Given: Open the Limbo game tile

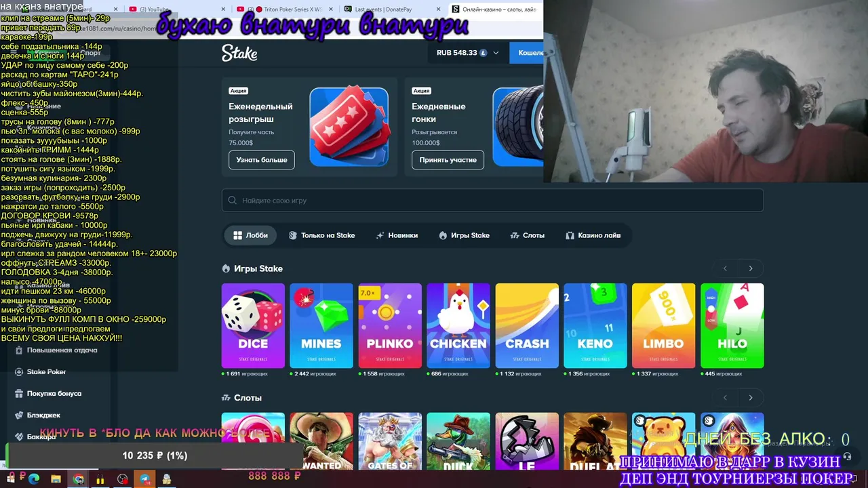Looking at the screenshot, I should pos(663,326).
